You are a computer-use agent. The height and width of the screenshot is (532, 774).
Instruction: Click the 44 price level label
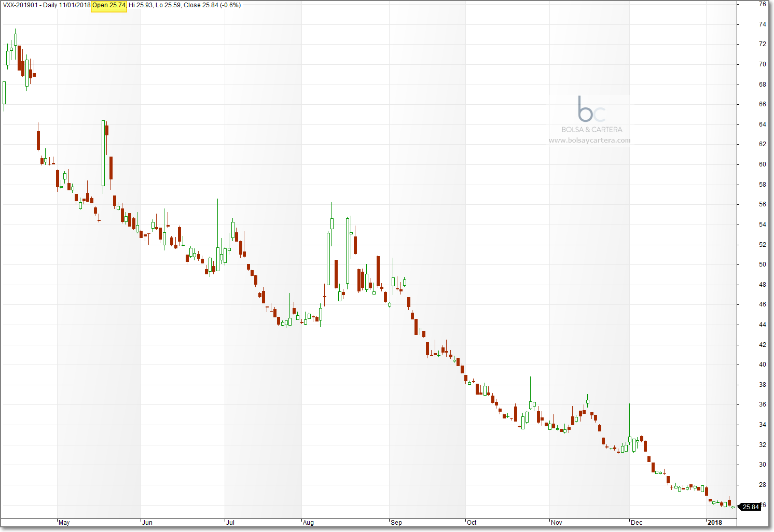[x=762, y=325]
